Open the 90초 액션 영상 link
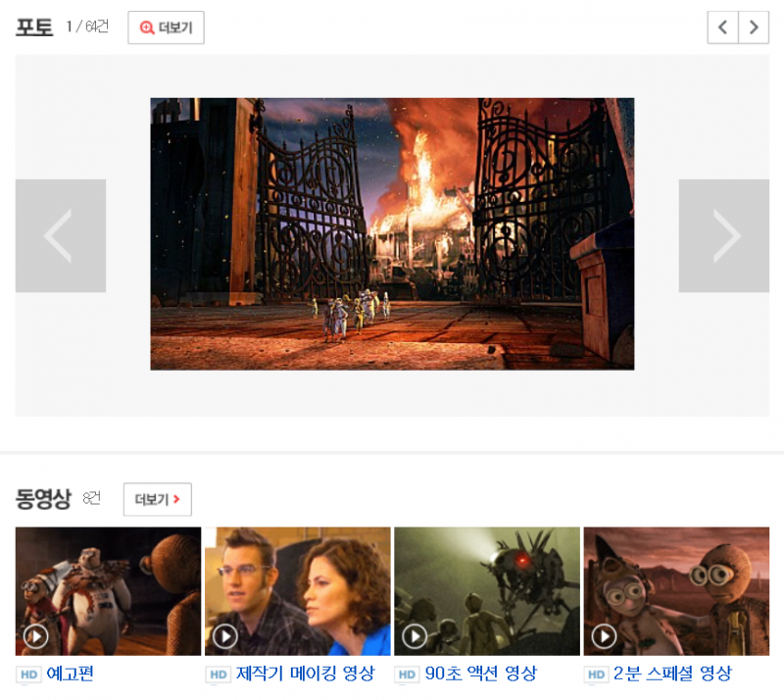The image size is (784, 700). coord(481,674)
